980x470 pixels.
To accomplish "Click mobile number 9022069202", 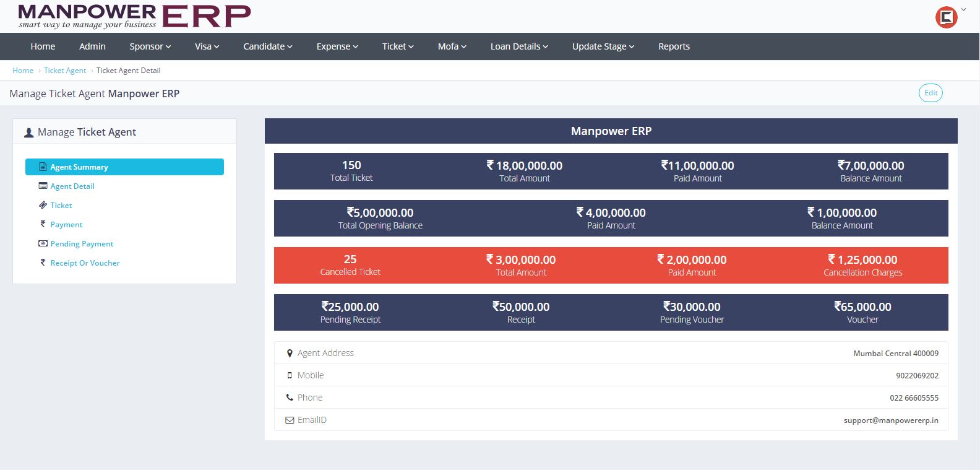I will coord(917,376).
